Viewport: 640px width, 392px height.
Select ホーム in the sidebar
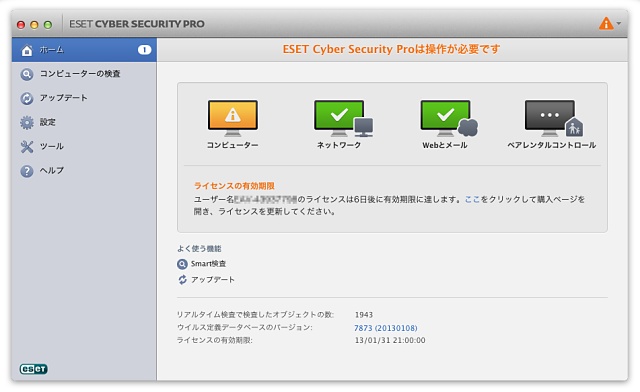pos(84,50)
